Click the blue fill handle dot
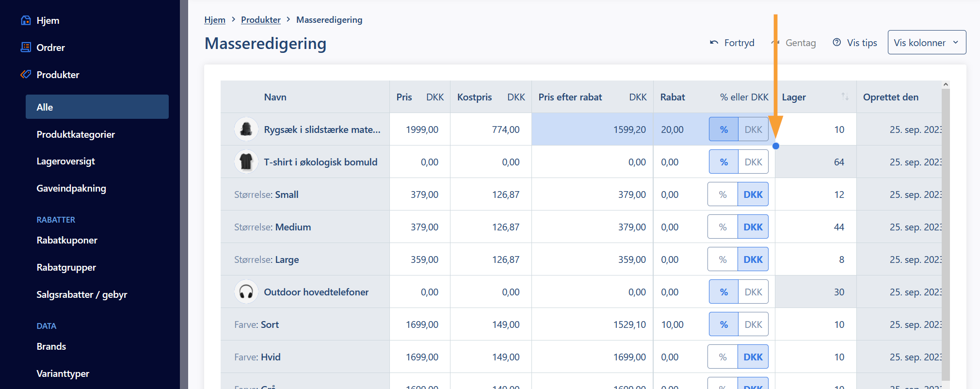The image size is (980, 389). coord(776,146)
